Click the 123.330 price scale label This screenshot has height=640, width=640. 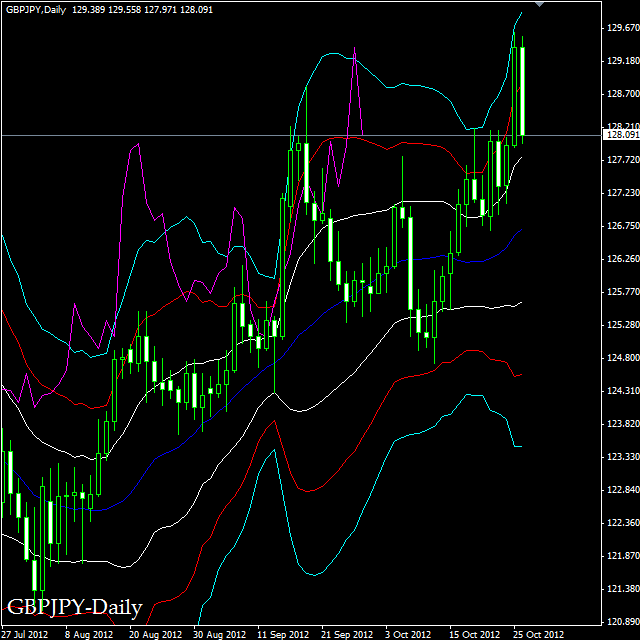[x=623, y=457]
